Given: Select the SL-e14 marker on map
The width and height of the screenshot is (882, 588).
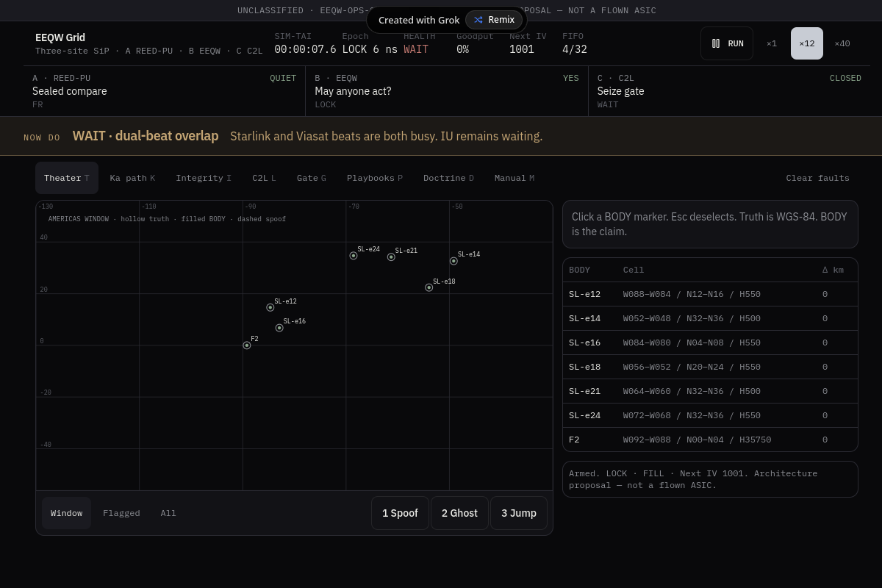Looking at the screenshot, I should coord(453,261).
